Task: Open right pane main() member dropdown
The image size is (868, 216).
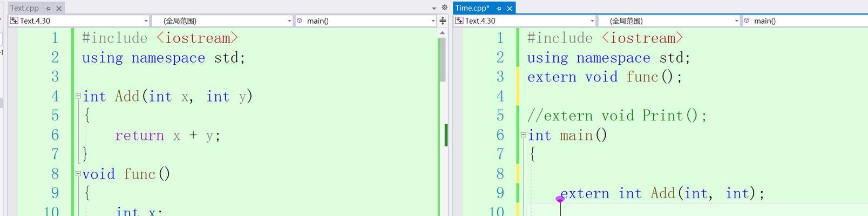Action: pyautogui.click(x=805, y=21)
